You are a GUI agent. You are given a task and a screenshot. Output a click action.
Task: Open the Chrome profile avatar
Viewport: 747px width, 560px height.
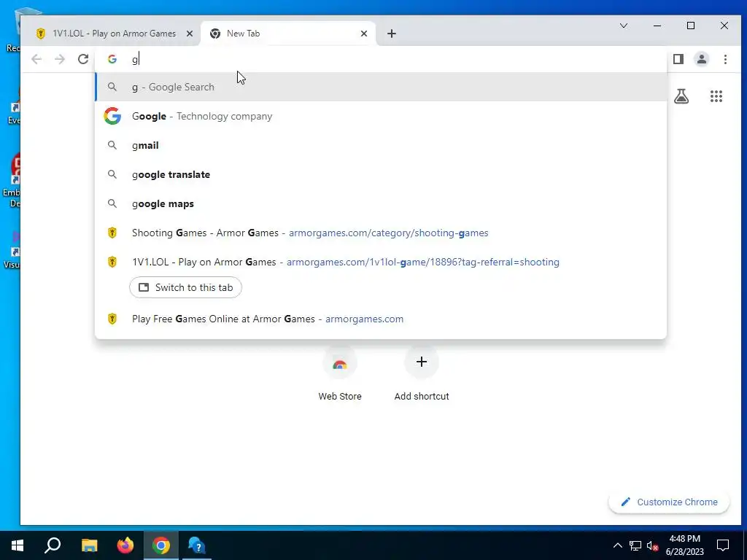[x=702, y=59]
